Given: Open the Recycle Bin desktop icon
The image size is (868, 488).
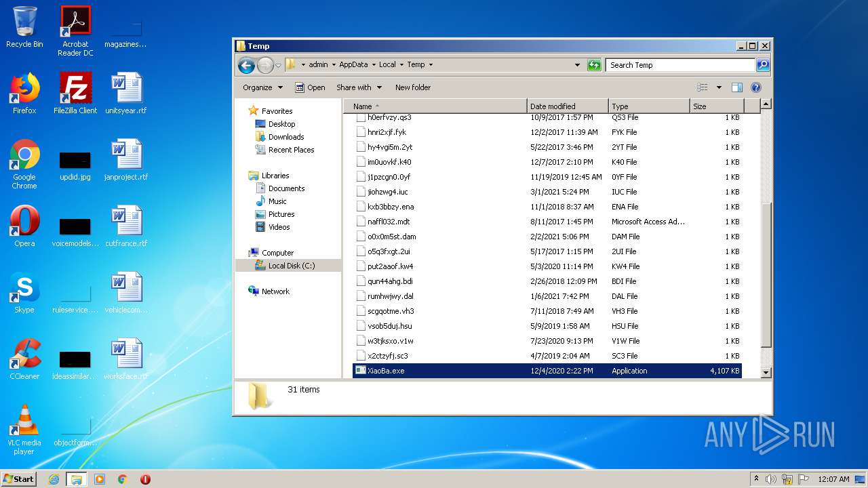Looking at the screenshot, I should [x=24, y=27].
